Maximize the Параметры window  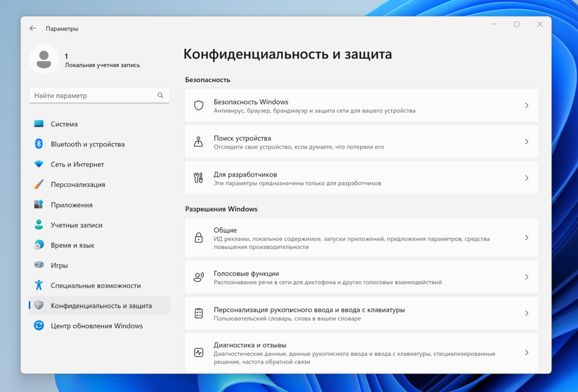pyautogui.click(x=516, y=24)
